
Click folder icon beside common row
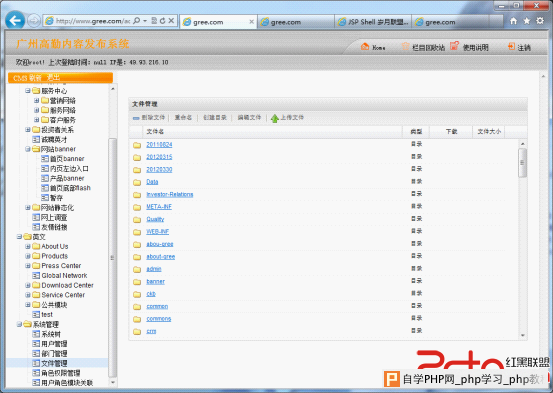click(x=137, y=307)
